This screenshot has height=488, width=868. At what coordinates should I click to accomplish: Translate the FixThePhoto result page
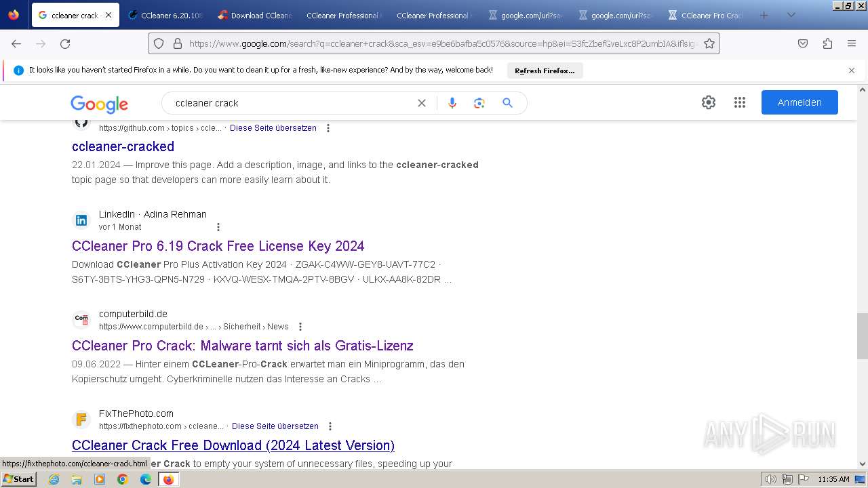(x=275, y=426)
